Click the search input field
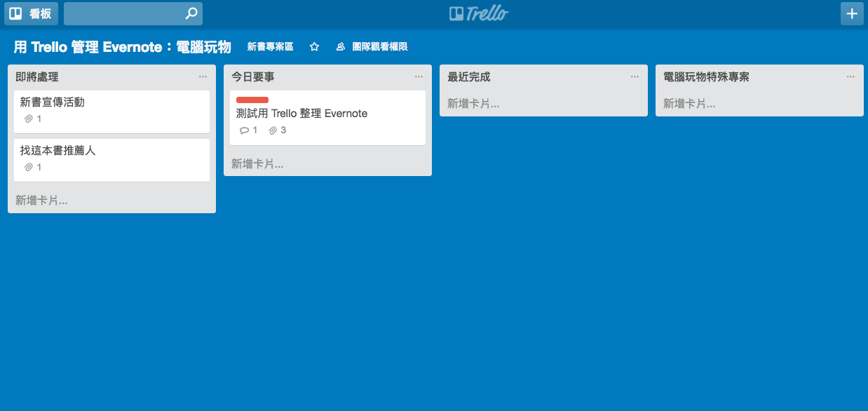 pos(133,13)
